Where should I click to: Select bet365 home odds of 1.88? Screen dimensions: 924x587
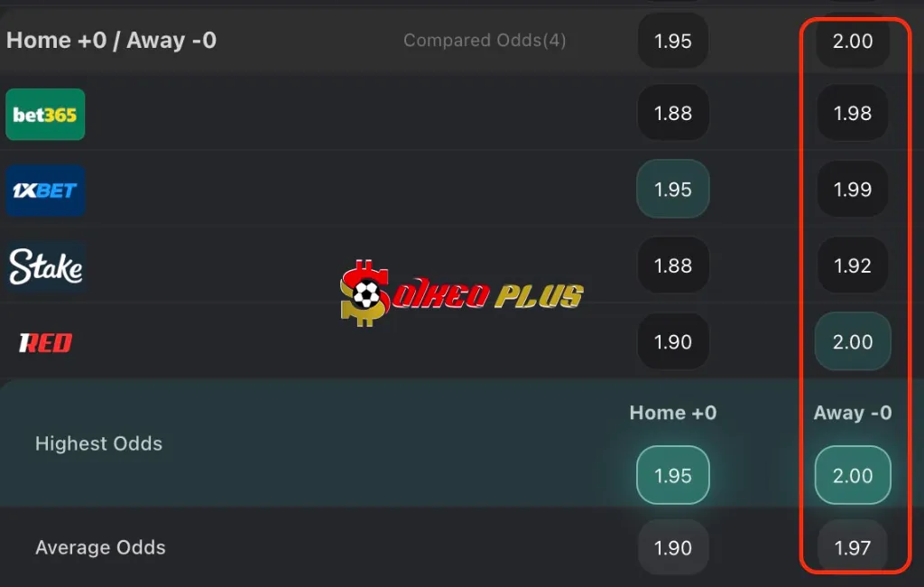pyautogui.click(x=673, y=113)
